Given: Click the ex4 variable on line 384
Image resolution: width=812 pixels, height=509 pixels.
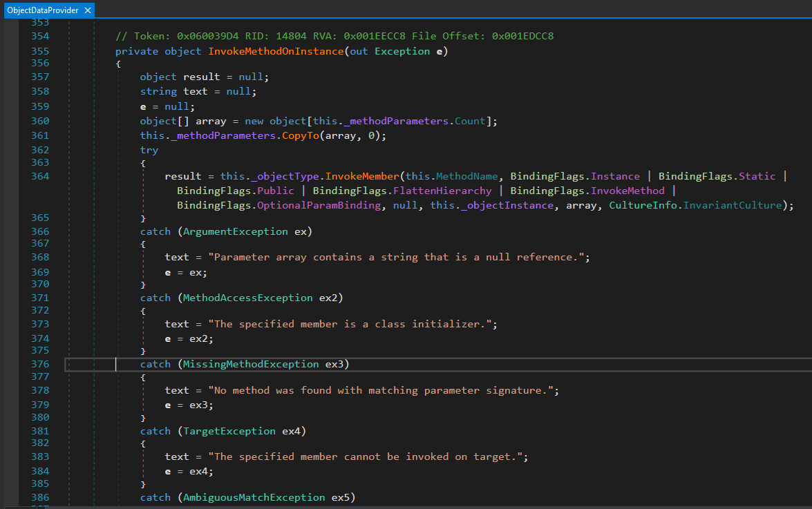Looking at the screenshot, I should (198, 471).
